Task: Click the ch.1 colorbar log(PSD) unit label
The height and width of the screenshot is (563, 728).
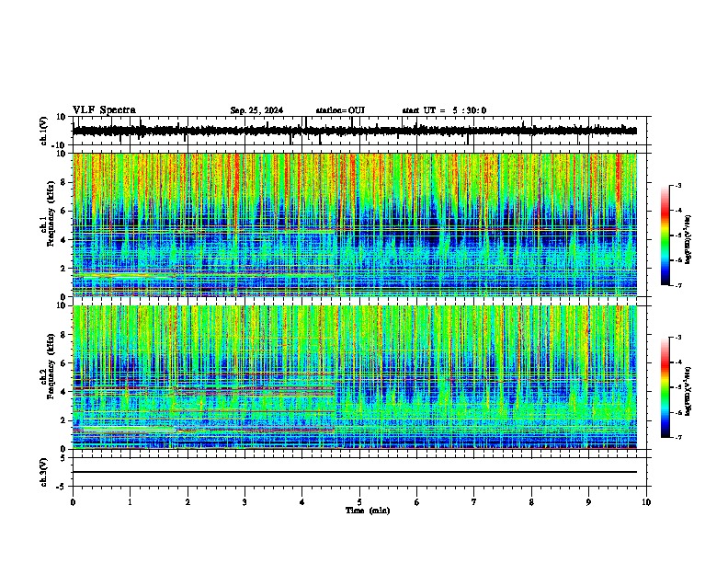Action: click(688, 239)
